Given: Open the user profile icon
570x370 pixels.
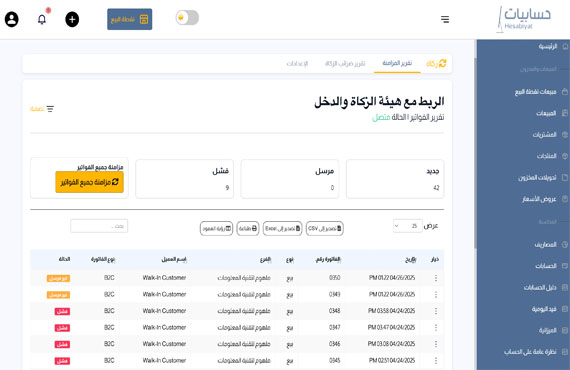Looking at the screenshot, I should [x=12, y=19].
